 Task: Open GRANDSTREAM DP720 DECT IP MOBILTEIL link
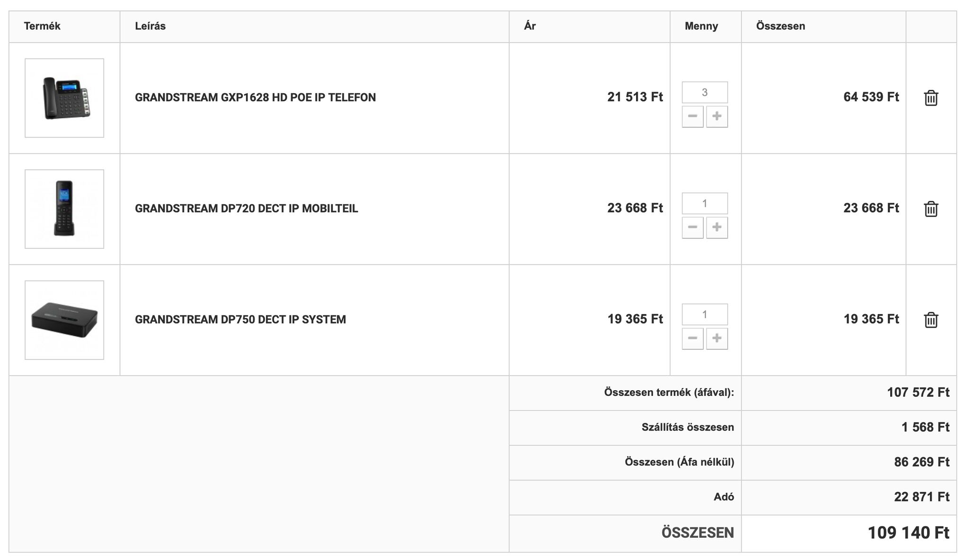coord(246,209)
